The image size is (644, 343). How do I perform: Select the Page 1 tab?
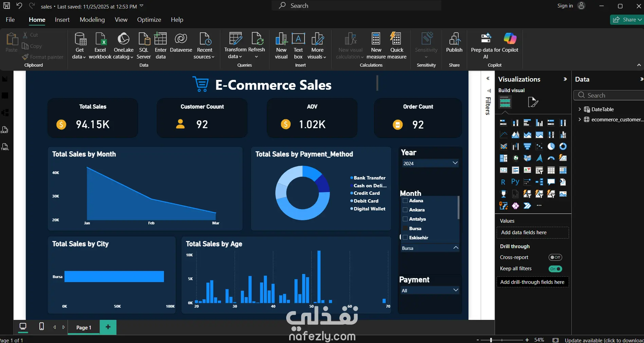pos(84,327)
